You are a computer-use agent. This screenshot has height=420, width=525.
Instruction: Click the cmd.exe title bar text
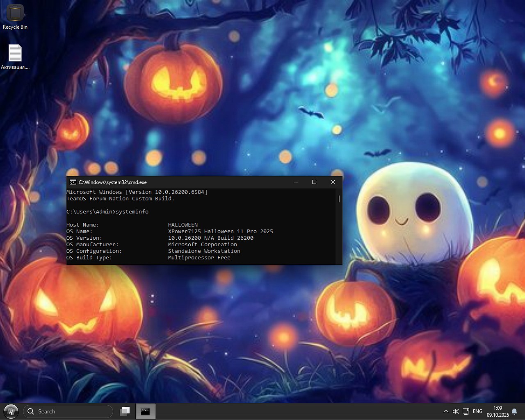coord(113,182)
